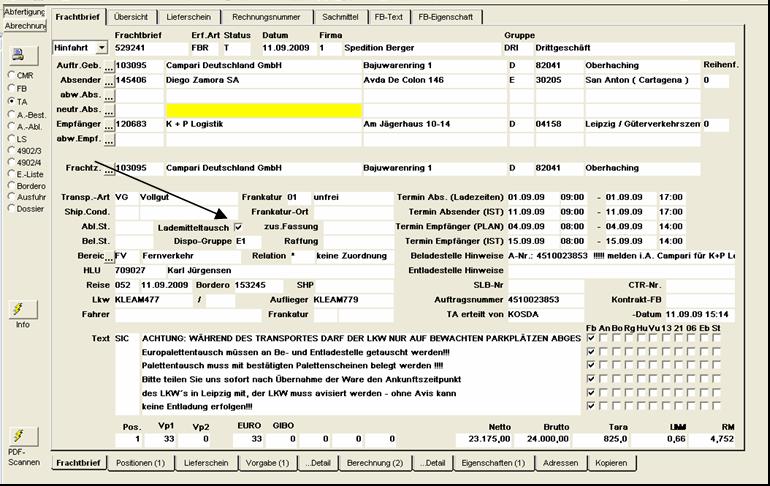Click the Auflieger field KLEAM779

(x=353, y=300)
